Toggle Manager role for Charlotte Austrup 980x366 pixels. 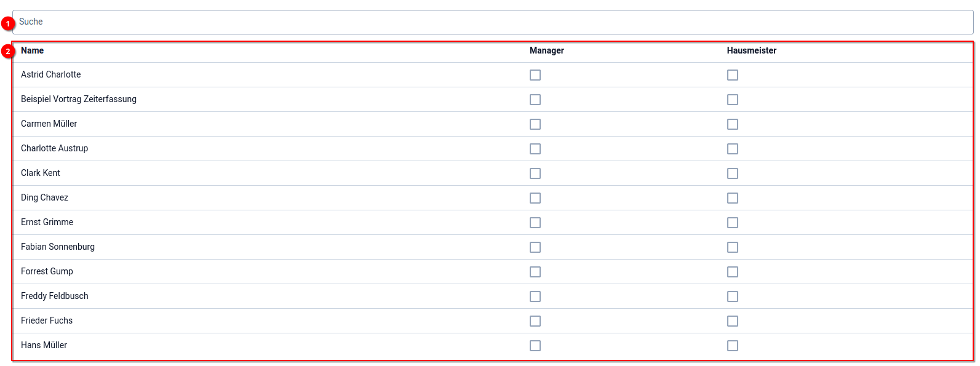coord(535,149)
